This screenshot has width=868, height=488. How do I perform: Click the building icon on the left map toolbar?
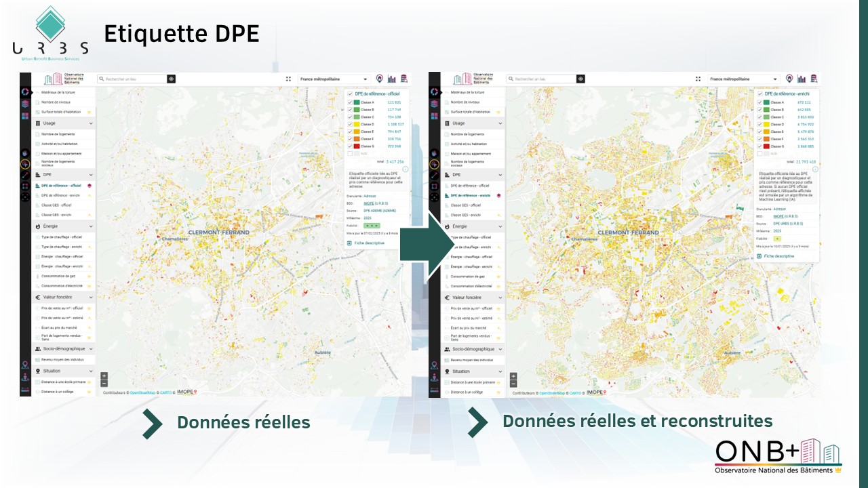(x=404, y=79)
